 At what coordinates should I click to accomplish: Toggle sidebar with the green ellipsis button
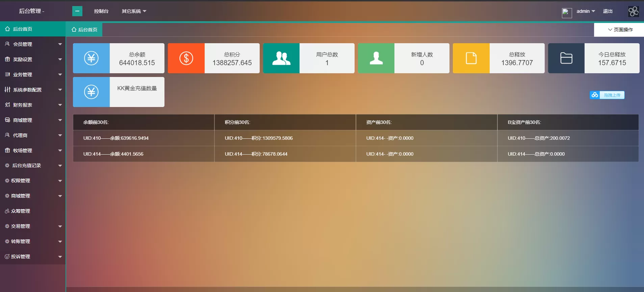pyautogui.click(x=77, y=11)
